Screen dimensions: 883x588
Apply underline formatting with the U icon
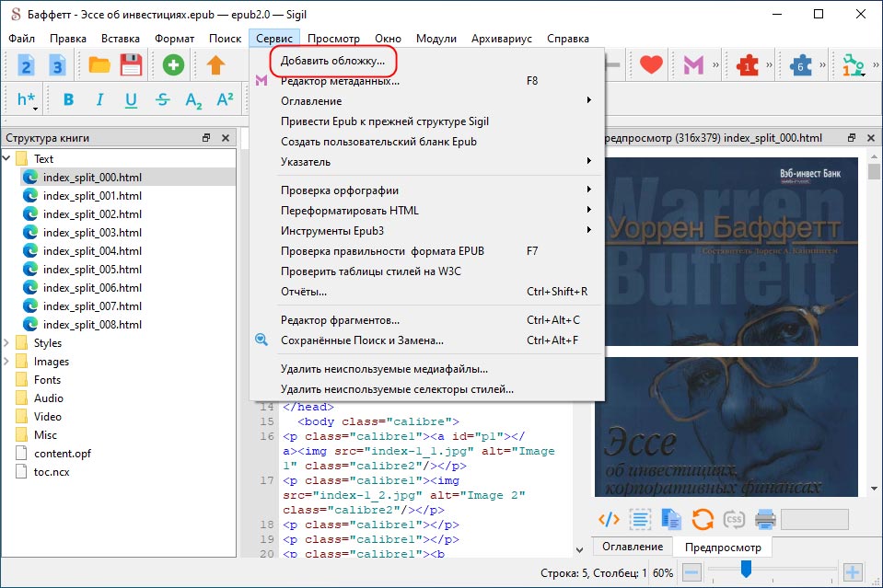132,100
